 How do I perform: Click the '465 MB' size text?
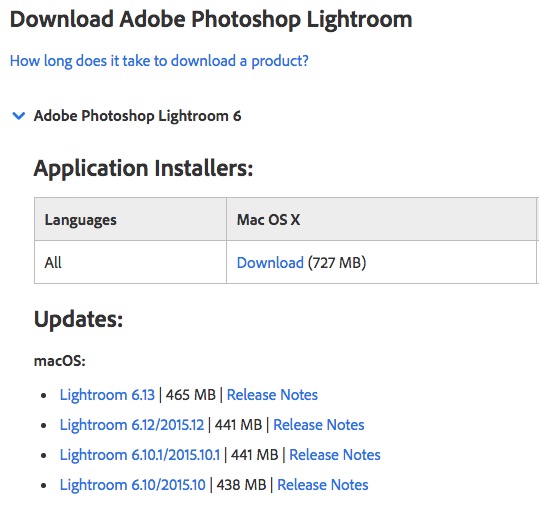[x=191, y=395]
